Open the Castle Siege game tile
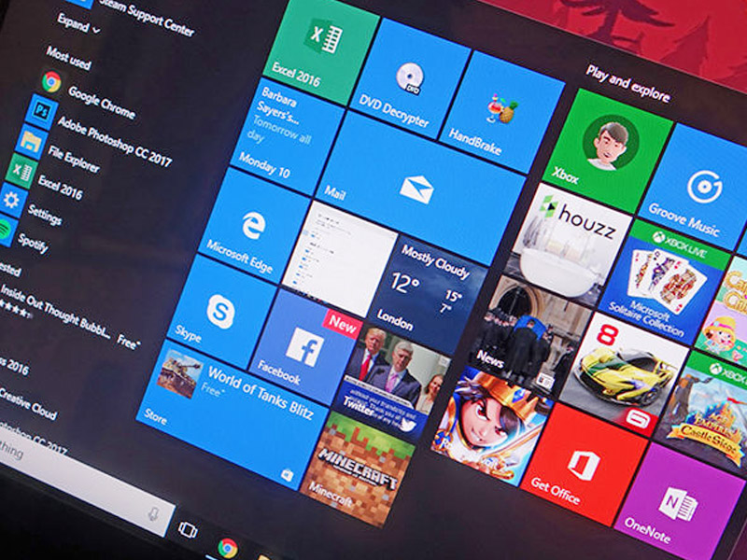747x560 pixels. click(x=704, y=413)
